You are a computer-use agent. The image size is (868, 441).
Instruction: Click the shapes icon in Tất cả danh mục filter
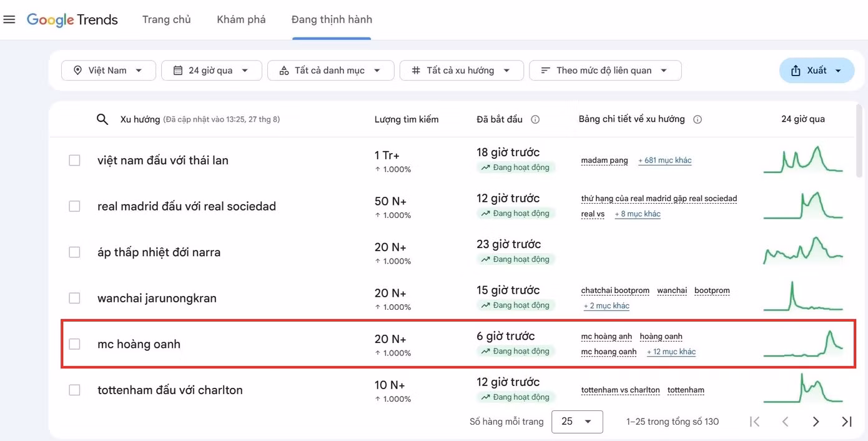pyautogui.click(x=284, y=71)
